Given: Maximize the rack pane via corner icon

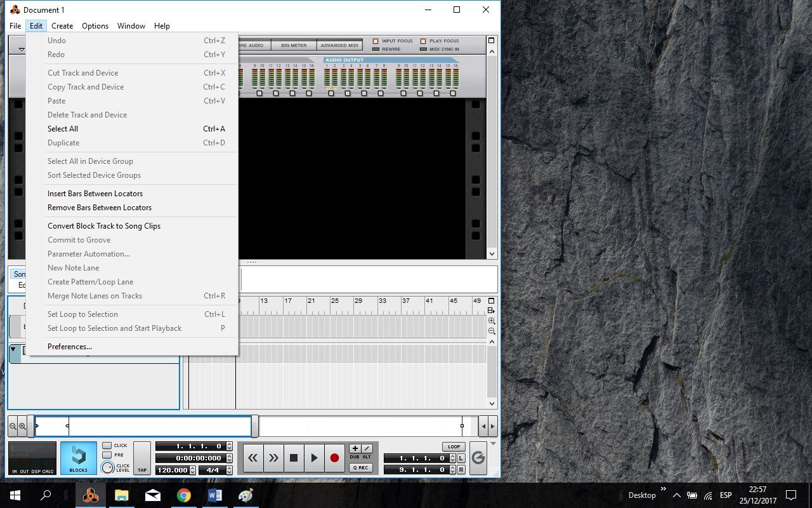Looking at the screenshot, I should tap(492, 41).
